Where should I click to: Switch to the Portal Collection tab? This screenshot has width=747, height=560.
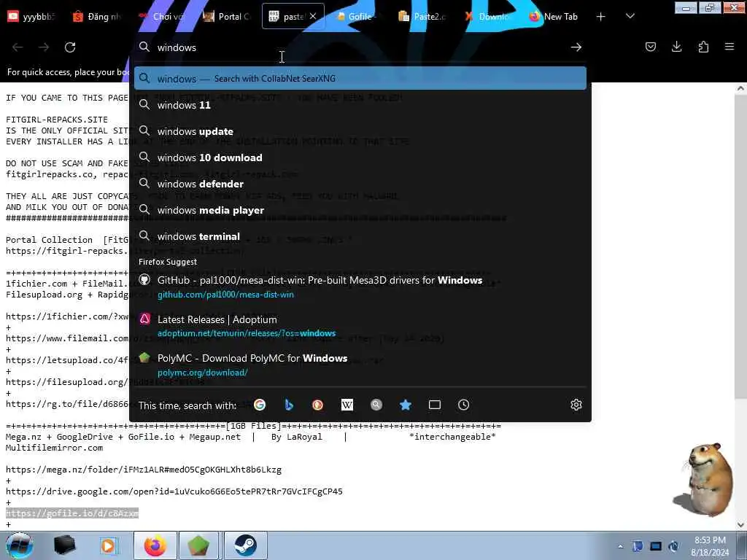point(227,16)
